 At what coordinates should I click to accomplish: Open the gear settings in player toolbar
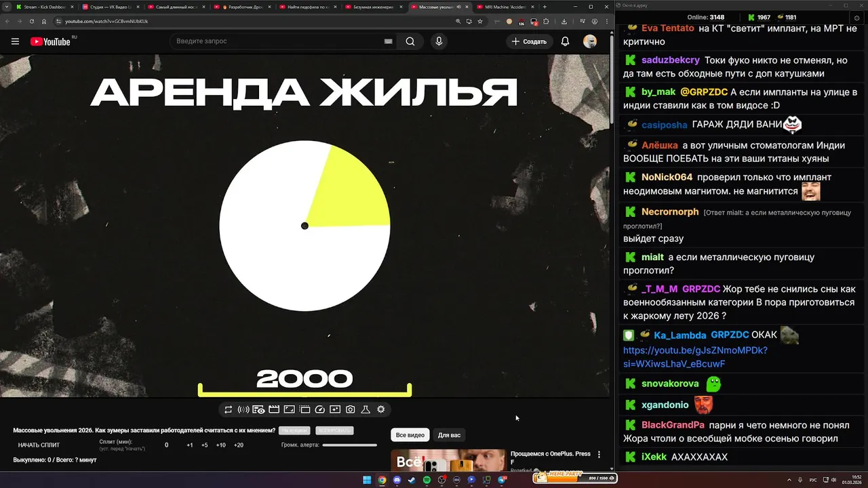click(381, 409)
